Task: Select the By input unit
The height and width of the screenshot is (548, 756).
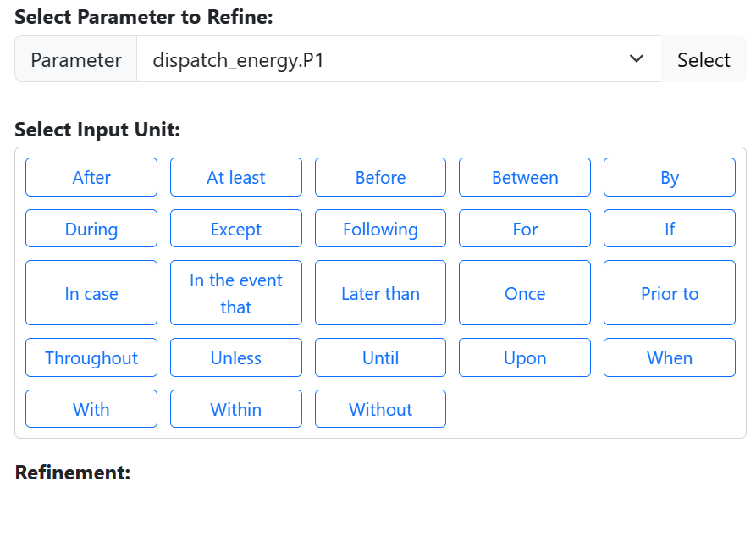Action: pos(670,177)
